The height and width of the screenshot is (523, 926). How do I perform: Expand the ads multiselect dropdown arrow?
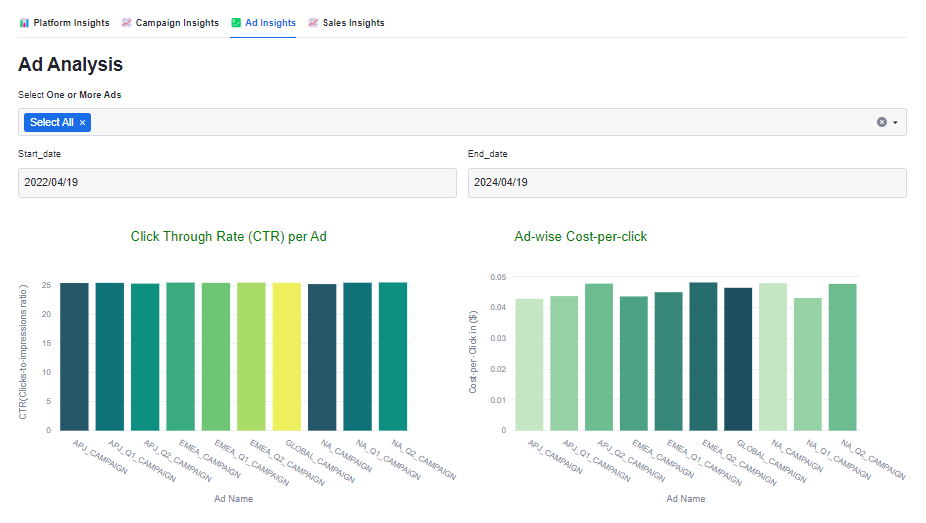[895, 122]
